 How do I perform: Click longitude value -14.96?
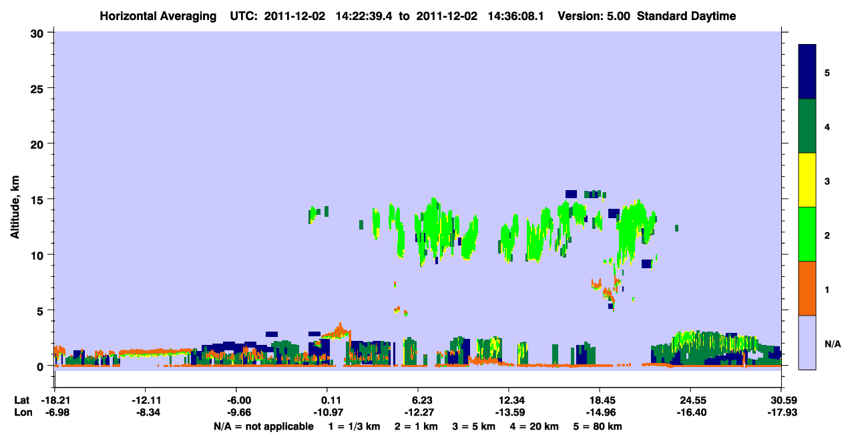coord(600,413)
